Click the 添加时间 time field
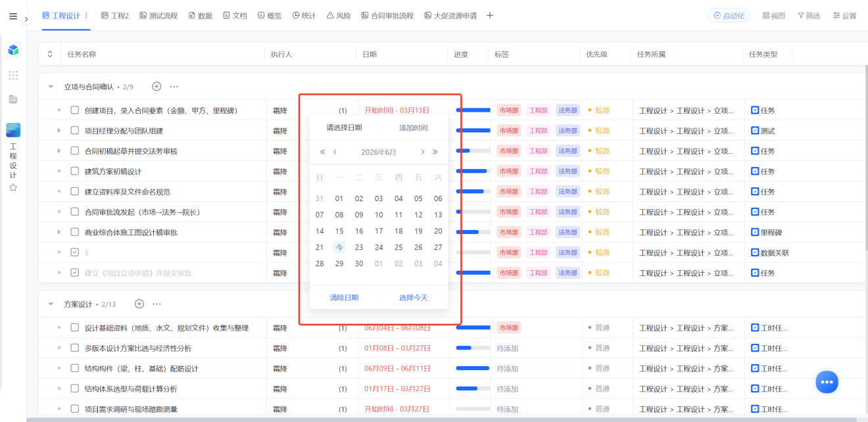Viewport: 868px width, 422px height. pos(413,128)
